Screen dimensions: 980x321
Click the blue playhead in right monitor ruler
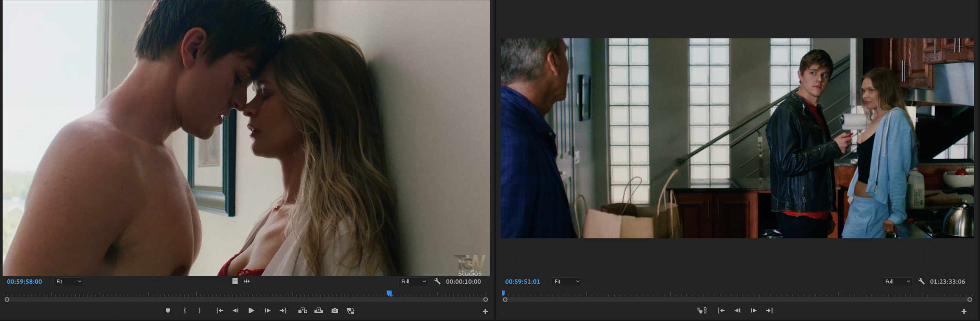pyautogui.click(x=503, y=293)
